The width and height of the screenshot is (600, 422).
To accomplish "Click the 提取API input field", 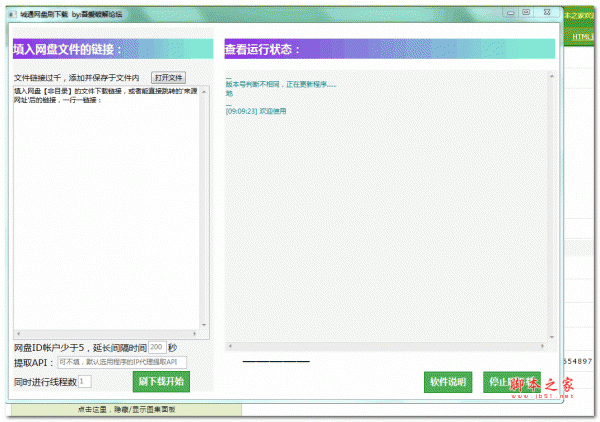I will tap(122, 362).
